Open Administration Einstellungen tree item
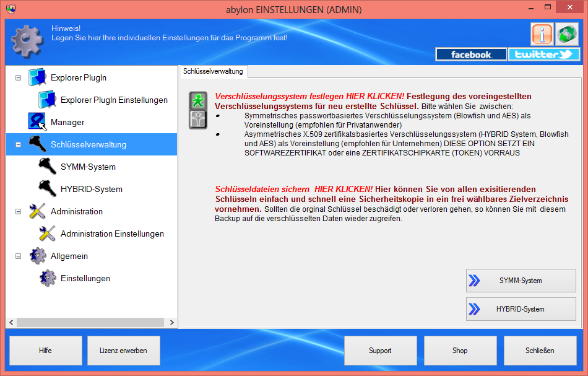 (x=112, y=234)
